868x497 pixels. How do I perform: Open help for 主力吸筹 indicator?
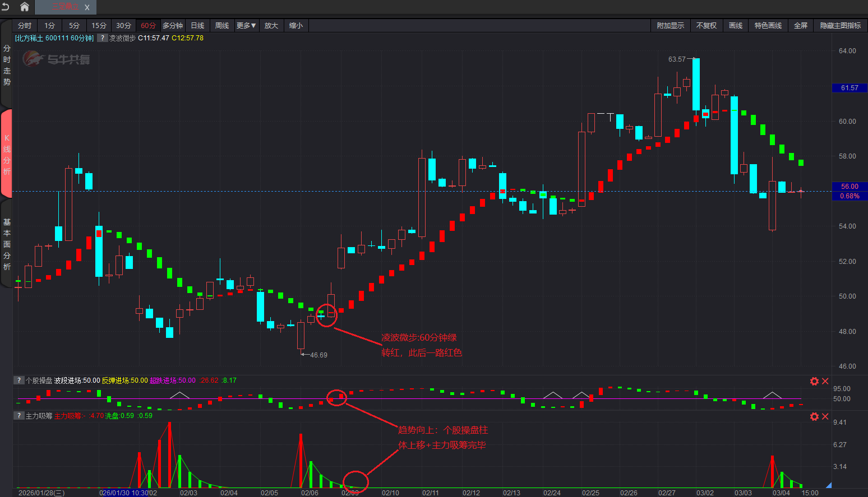coord(19,416)
